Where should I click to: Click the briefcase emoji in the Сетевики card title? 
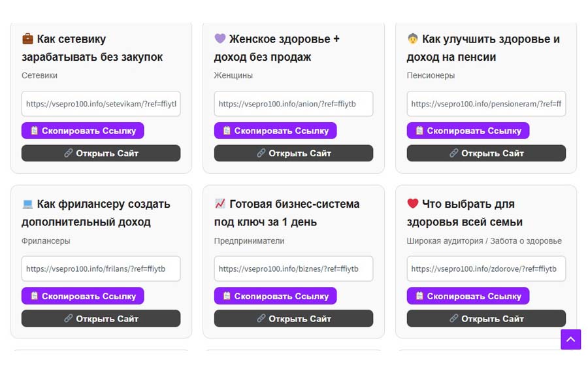[27, 39]
